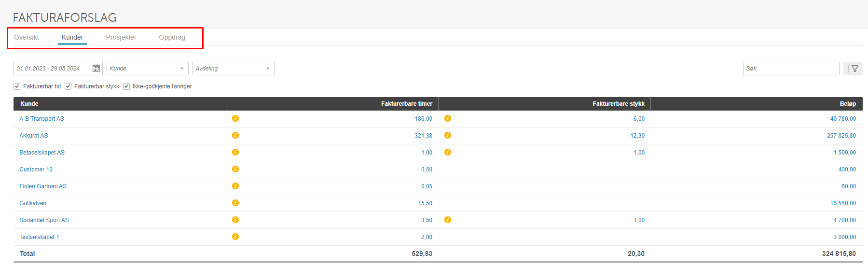
Task: Click units value 12,30
Action: (x=637, y=136)
